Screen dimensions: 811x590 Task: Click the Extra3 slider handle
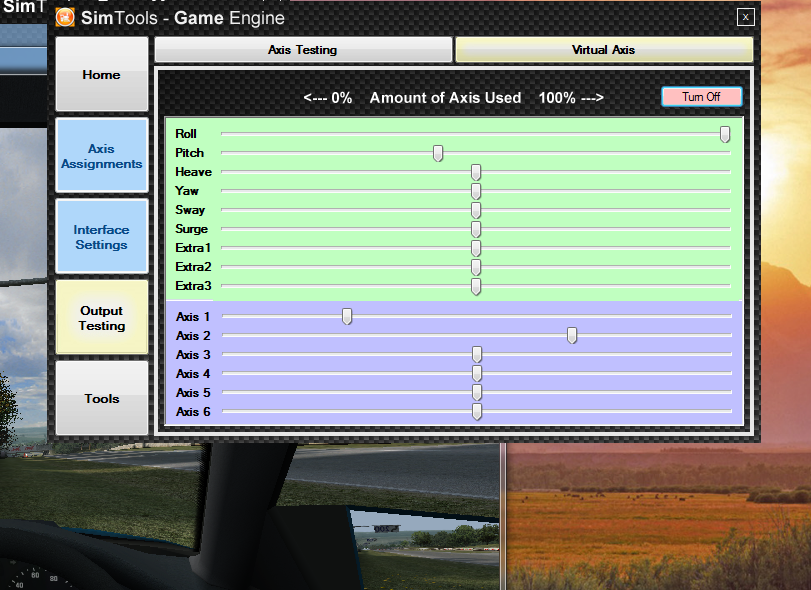pyautogui.click(x=476, y=286)
